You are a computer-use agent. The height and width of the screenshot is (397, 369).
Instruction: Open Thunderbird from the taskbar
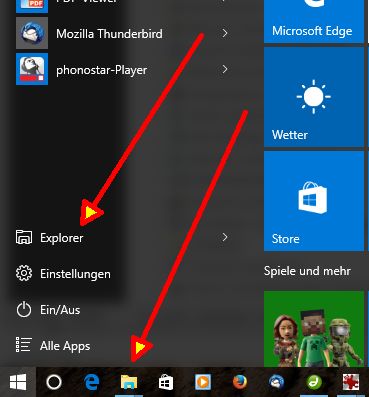coord(277,382)
